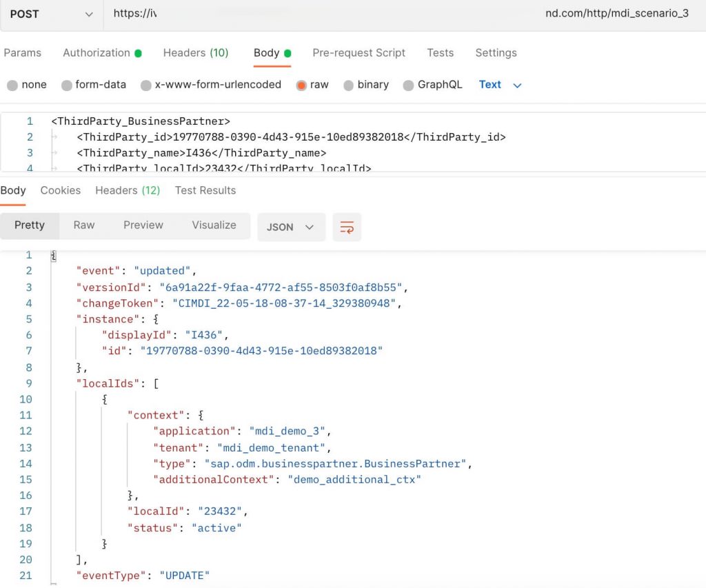The width and height of the screenshot is (706, 588).
Task: Click the "status": "active" line
Action: click(185, 528)
